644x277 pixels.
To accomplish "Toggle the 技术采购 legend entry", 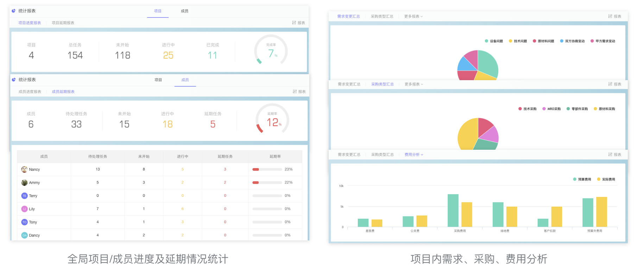I will click(x=527, y=109).
